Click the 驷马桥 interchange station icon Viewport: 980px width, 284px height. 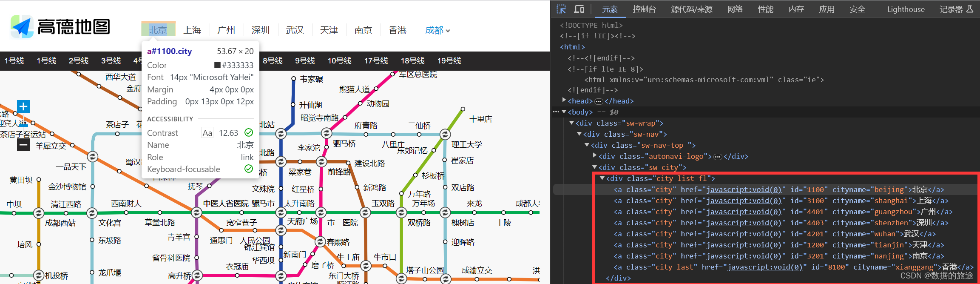click(327, 133)
